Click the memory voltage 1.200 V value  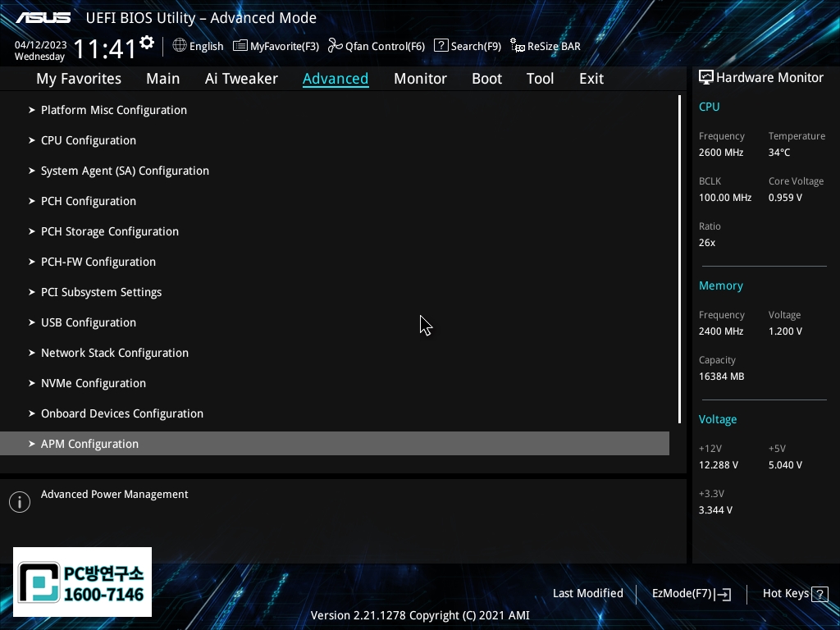coord(785,331)
